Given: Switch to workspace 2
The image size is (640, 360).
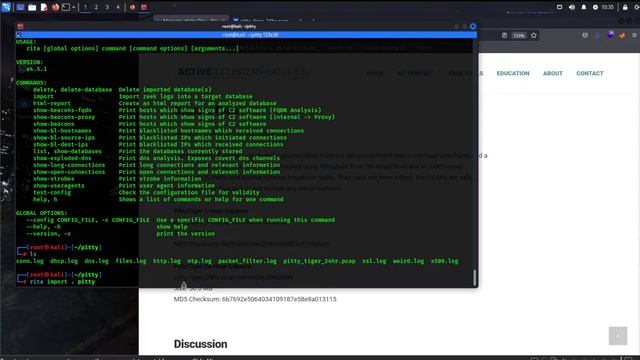Looking at the screenshot, I should pos(96,7).
